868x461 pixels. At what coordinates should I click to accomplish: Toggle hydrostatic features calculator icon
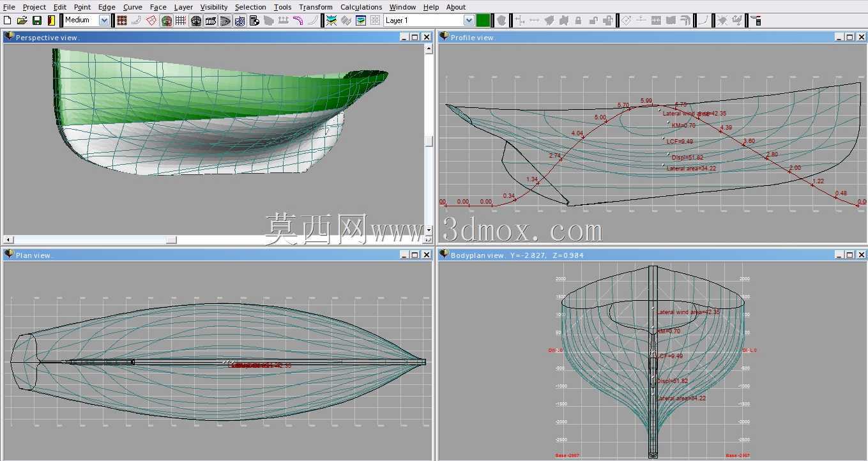pyautogui.click(x=254, y=20)
